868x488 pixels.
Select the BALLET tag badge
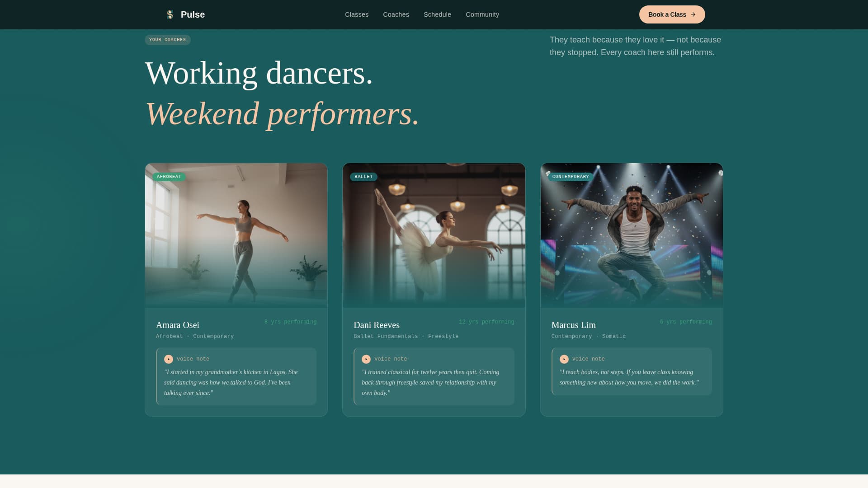pyautogui.click(x=363, y=177)
